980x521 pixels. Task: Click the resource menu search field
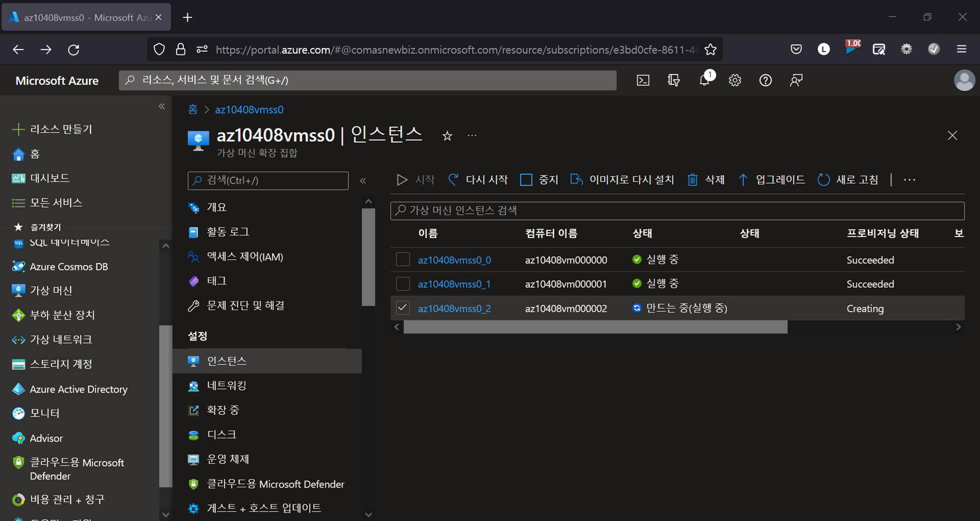coord(268,180)
